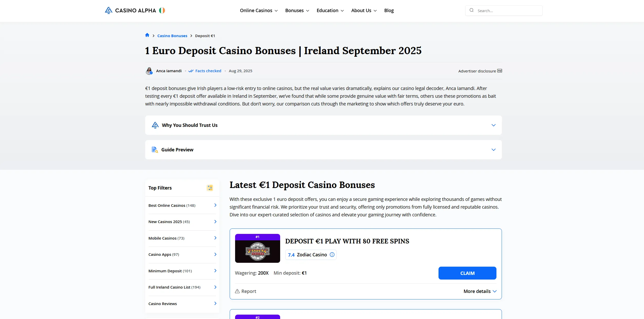Click arrow next to Minimum Deposit
Screen dimensions: 644x319
click(215, 271)
